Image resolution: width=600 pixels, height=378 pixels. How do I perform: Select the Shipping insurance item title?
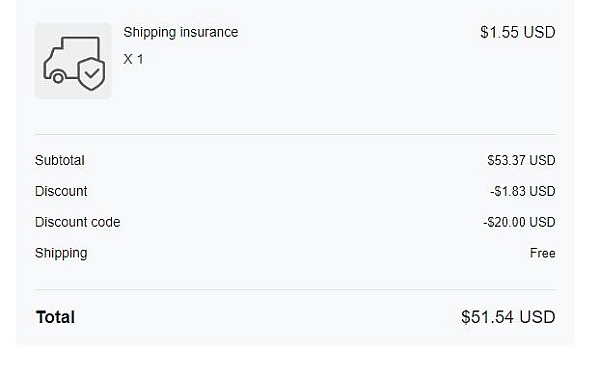[x=181, y=32]
